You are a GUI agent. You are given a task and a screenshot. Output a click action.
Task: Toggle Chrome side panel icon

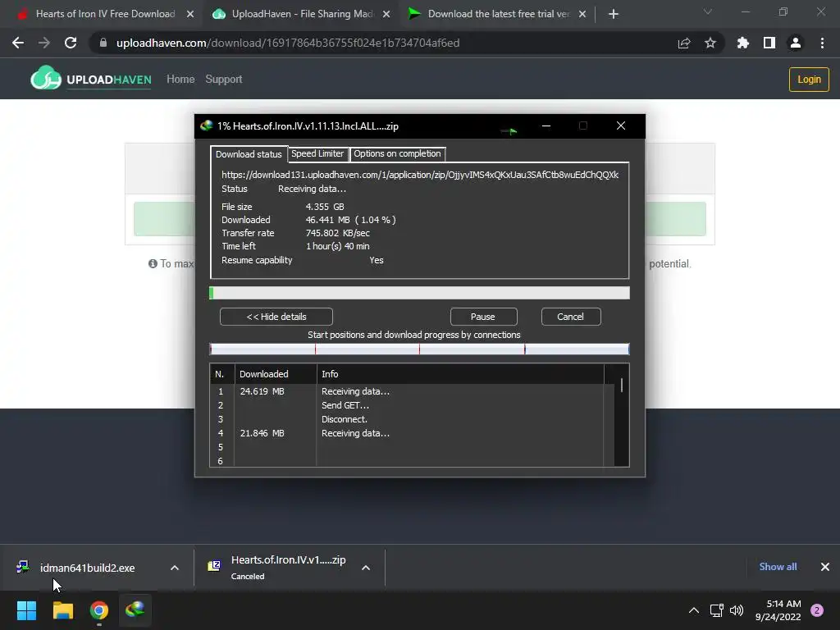769,43
